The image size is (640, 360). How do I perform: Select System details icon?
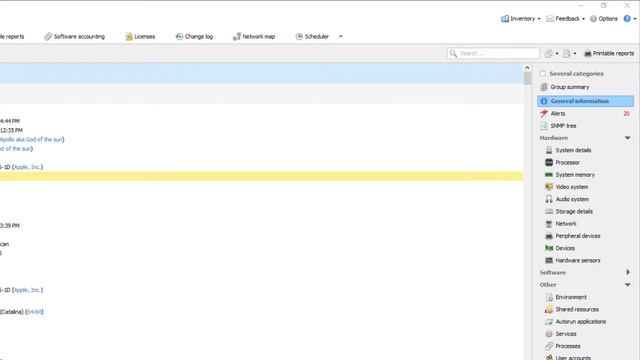(549, 150)
